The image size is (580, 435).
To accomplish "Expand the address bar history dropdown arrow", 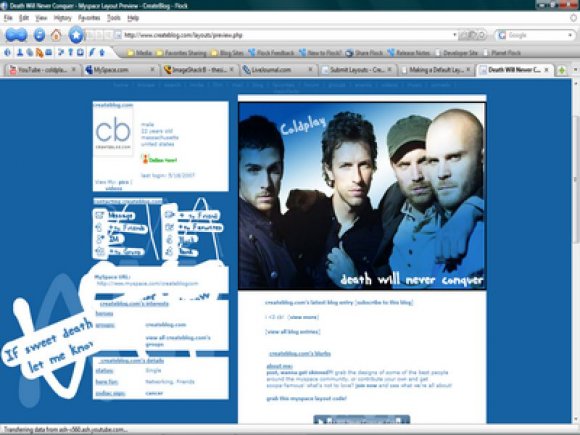I will tap(455, 35).
